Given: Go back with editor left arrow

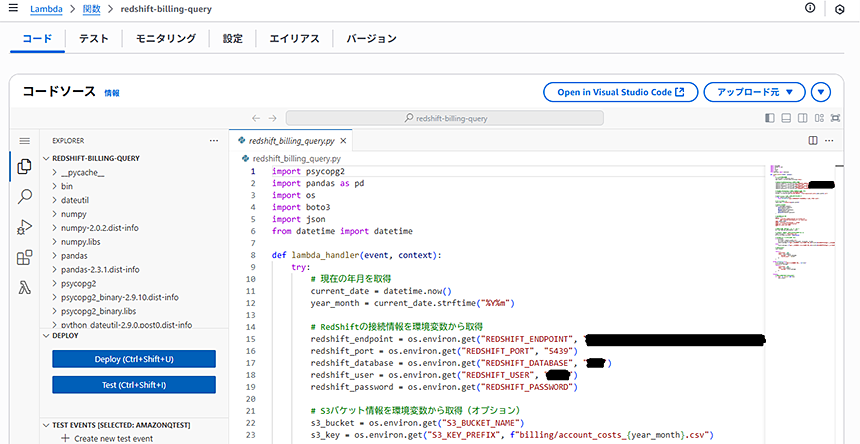Looking at the screenshot, I should pyautogui.click(x=256, y=118).
